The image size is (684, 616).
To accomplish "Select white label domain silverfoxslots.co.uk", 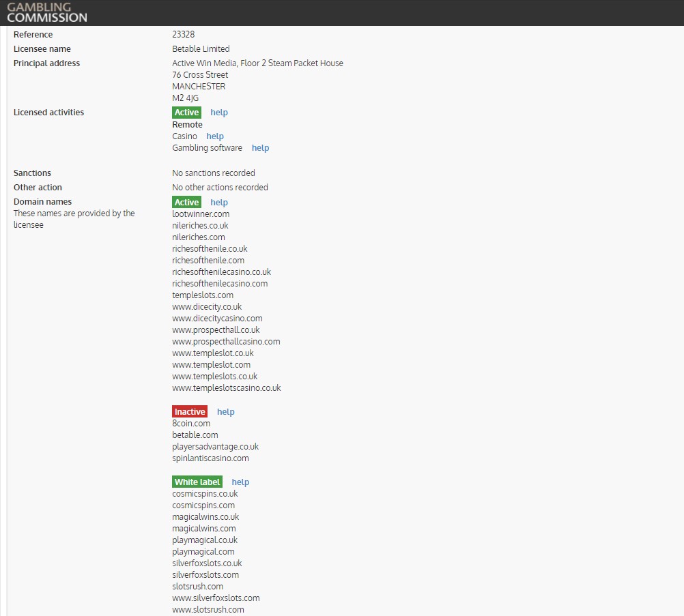I will click(x=207, y=563).
